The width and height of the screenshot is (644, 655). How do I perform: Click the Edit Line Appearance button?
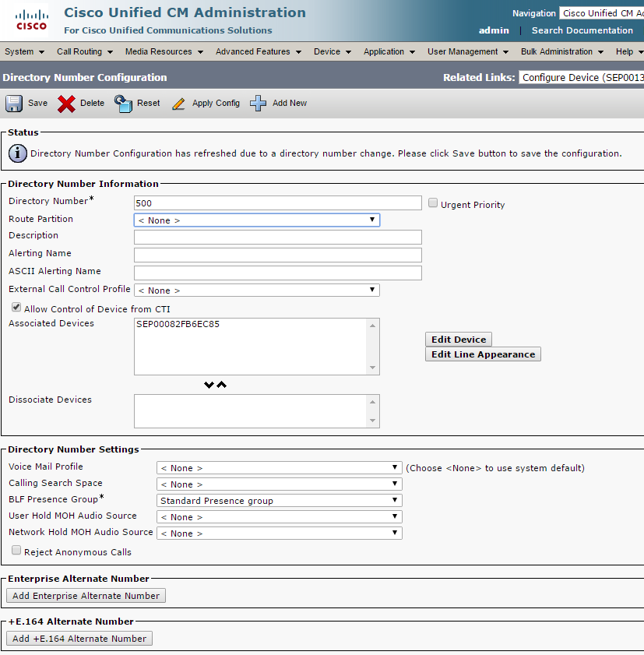[483, 354]
